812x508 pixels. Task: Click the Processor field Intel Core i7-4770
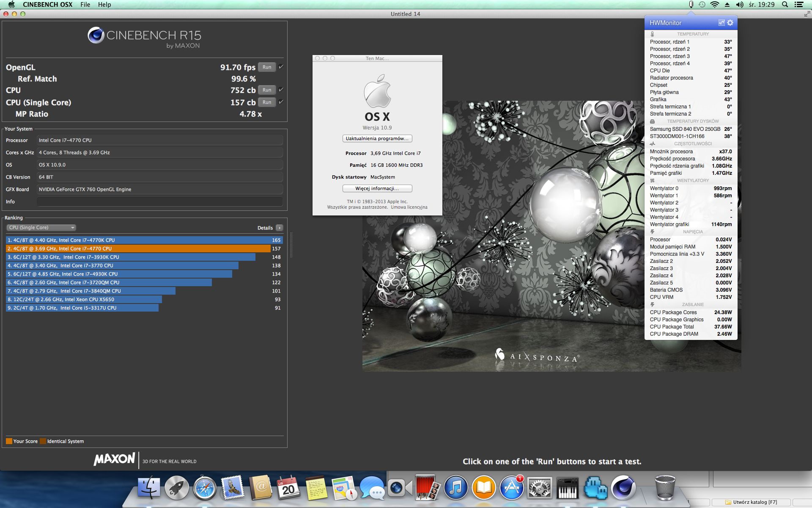[160, 141]
